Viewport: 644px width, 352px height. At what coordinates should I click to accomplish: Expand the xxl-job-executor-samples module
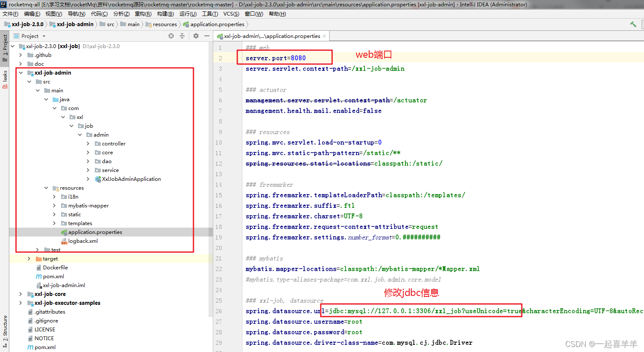[x=21, y=303]
